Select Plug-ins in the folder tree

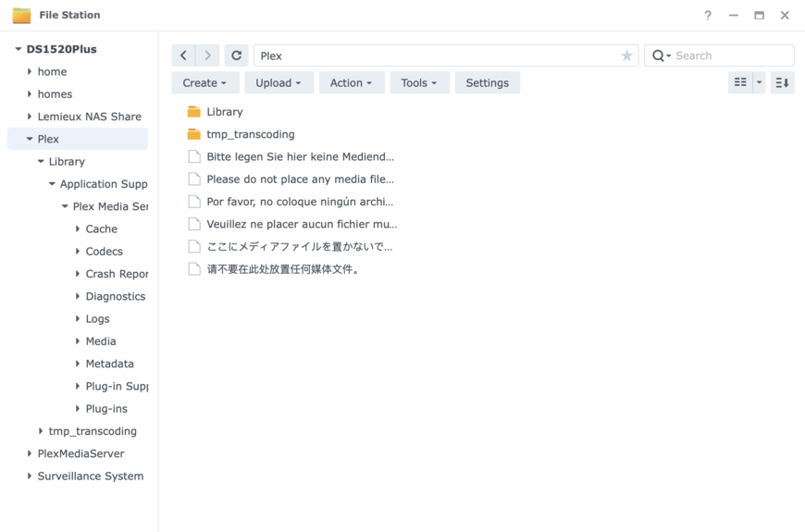[106, 409]
